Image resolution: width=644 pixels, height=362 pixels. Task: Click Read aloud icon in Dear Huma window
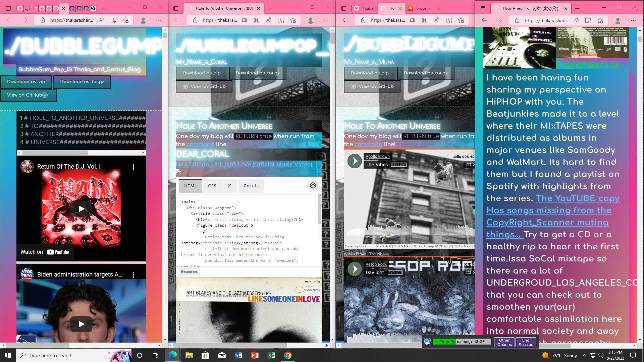click(x=576, y=20)
